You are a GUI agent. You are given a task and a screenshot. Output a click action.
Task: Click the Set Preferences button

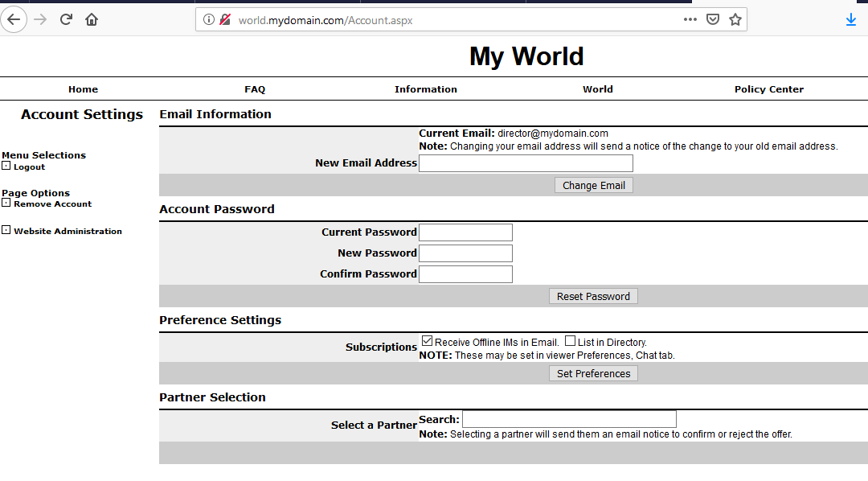pos(593,373)
